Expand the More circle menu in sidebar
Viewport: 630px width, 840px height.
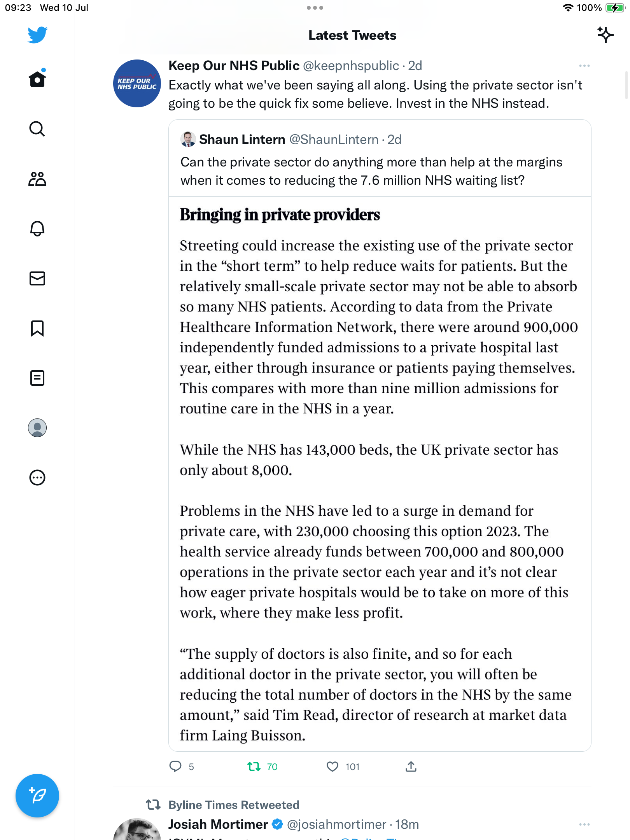(x=37, y=478)
